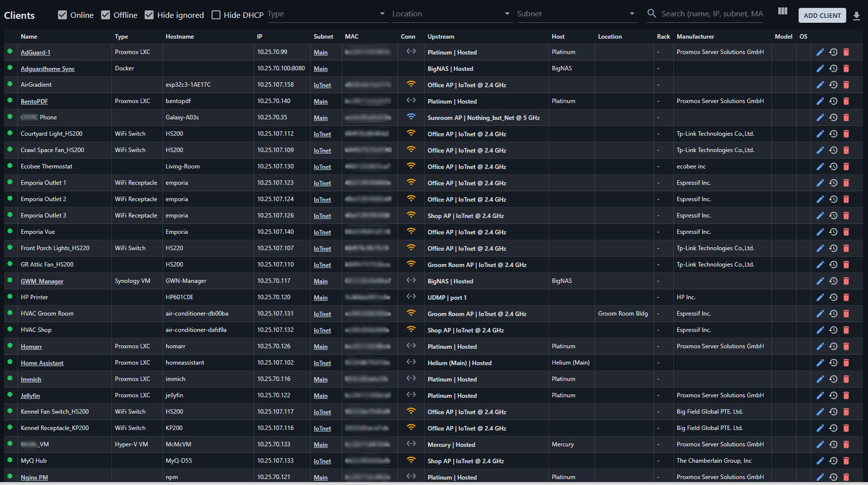Click the edit pencil icon for AdGuard-1
The width and height of the screenshot is (868, 485).
tap(820, 52)
